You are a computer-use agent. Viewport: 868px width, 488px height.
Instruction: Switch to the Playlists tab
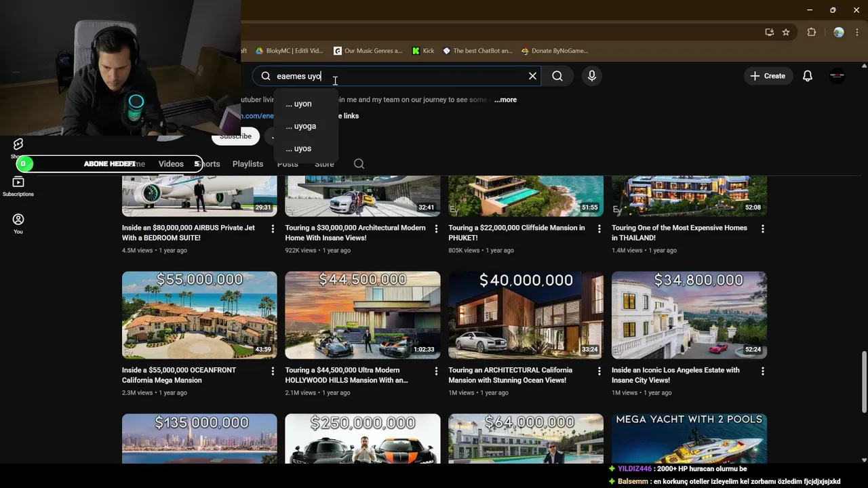248,164
